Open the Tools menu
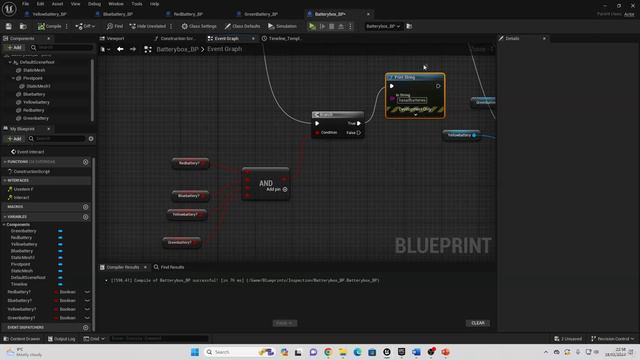The width and height of the screenshot is (640, 360). pyautogui.click(x=137, y=4)
